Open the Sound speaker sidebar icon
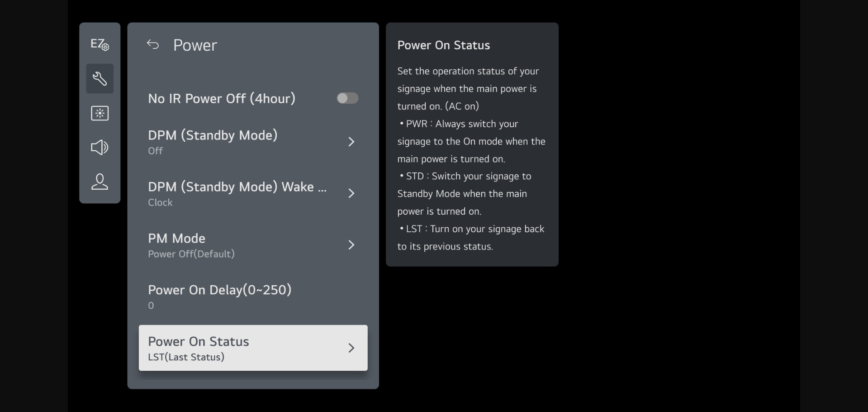868x412 pixels. point(100,147)
